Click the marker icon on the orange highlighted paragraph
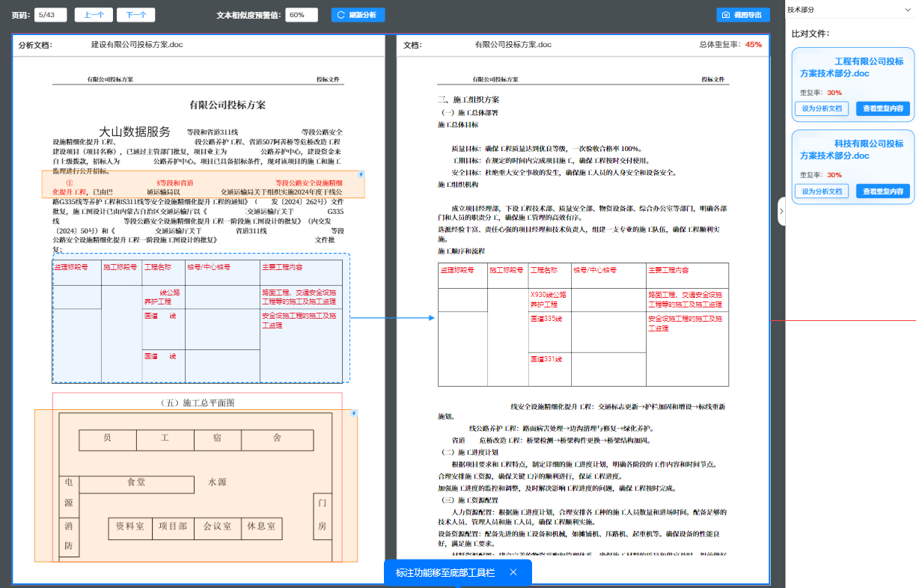The height and width of the screenshot is (588, 916). click(361, 174)
